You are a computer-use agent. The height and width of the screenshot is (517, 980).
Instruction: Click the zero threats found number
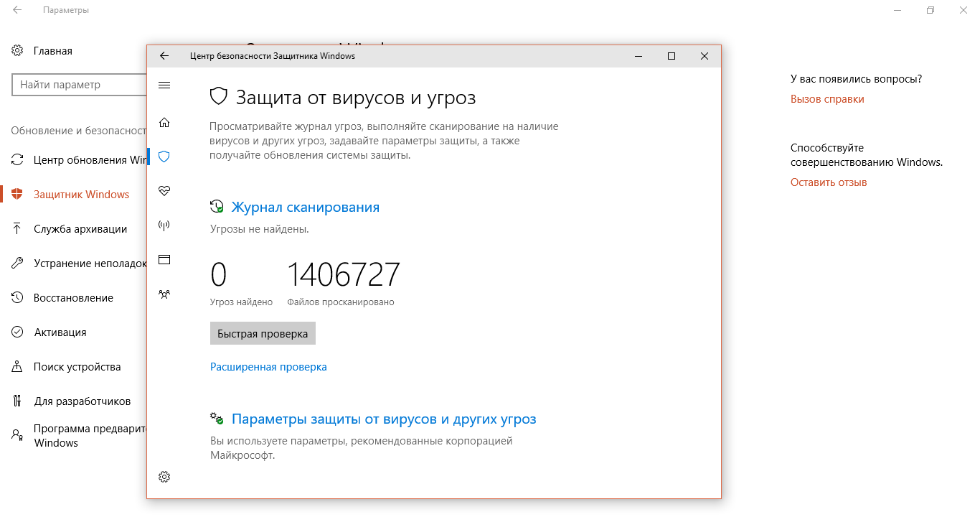point(219,275)
